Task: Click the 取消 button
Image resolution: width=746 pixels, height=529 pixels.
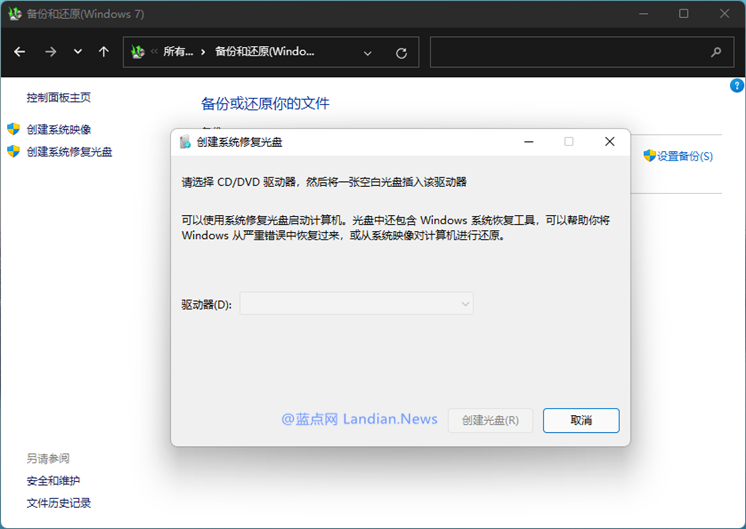Action: 581,420
